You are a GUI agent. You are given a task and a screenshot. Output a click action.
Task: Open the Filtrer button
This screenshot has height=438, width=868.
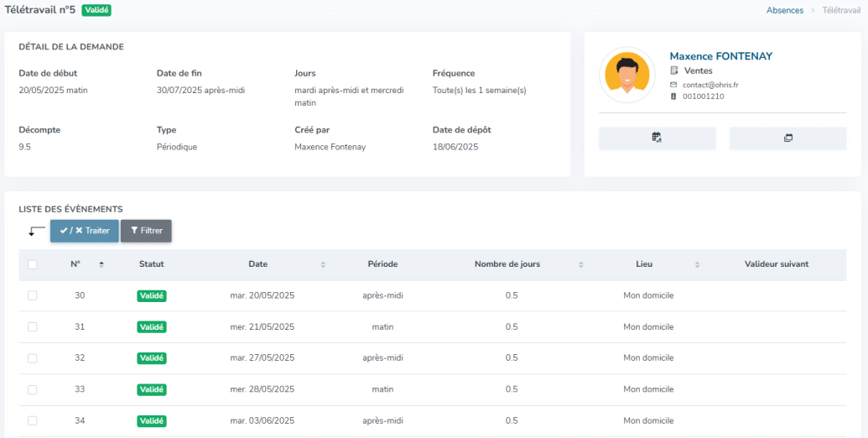pos(146,231)
